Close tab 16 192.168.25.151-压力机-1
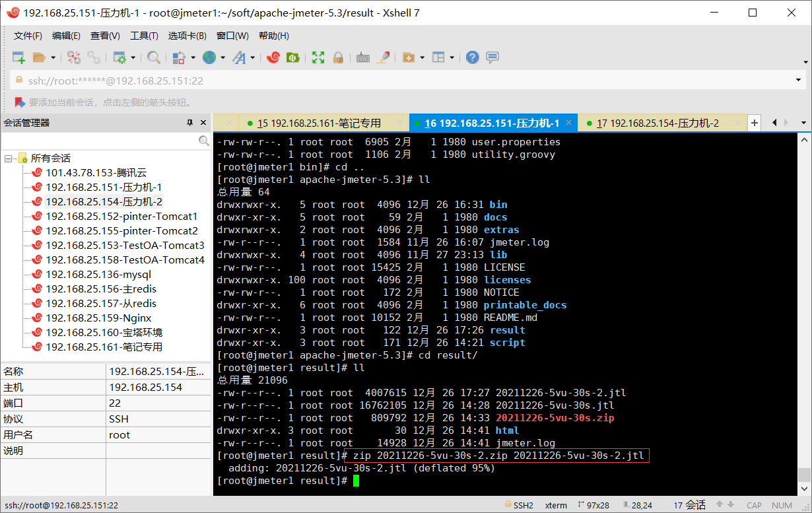This screenshot has width=812, height=513. click(x=568, y=123)
